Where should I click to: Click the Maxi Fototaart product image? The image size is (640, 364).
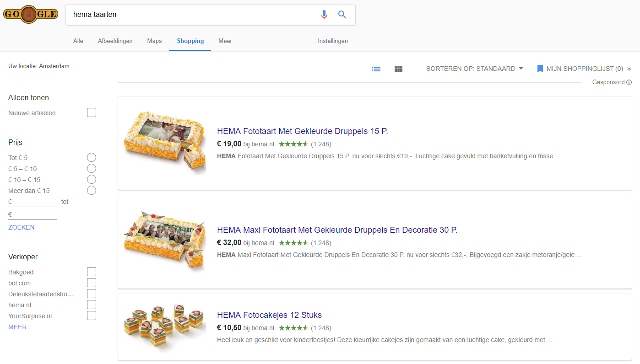coord(165,241)
